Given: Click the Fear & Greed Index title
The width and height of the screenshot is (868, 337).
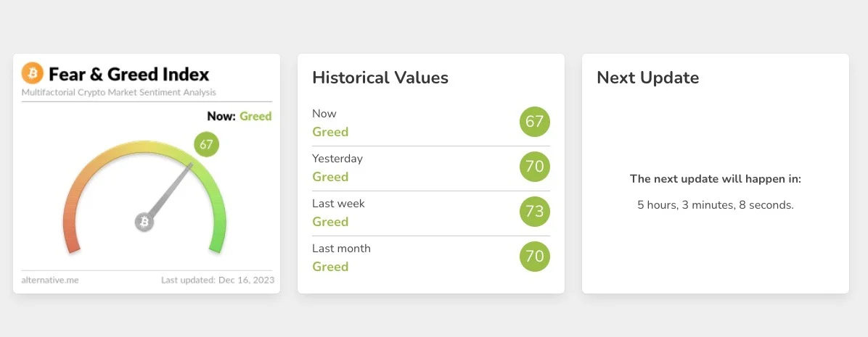Looking at the screenshot, I should [128, 74].
